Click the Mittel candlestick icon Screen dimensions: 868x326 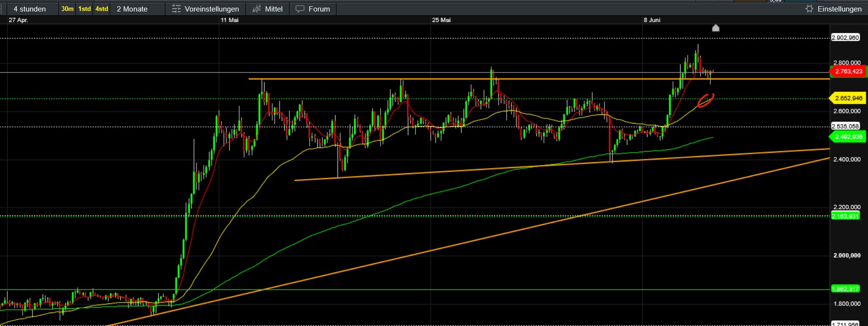pyautogui.click(x=257, y=9)
